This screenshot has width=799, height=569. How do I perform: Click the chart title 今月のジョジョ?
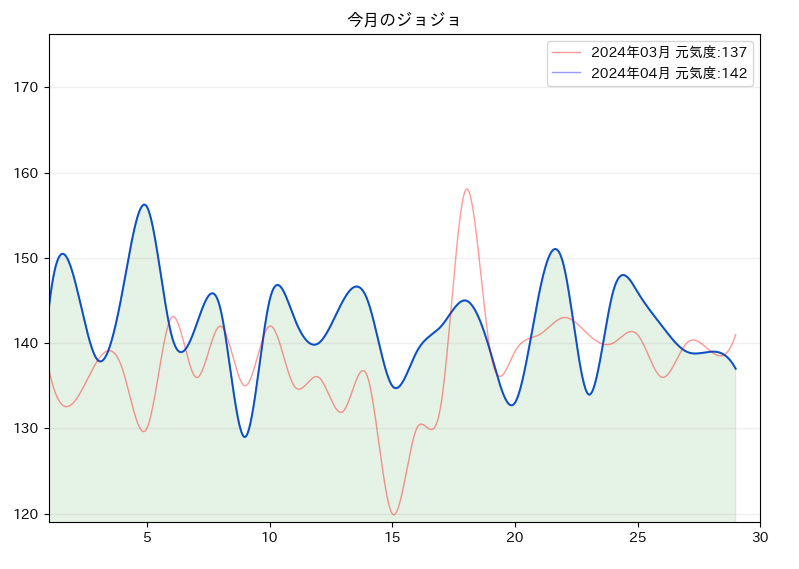[404, 20]
